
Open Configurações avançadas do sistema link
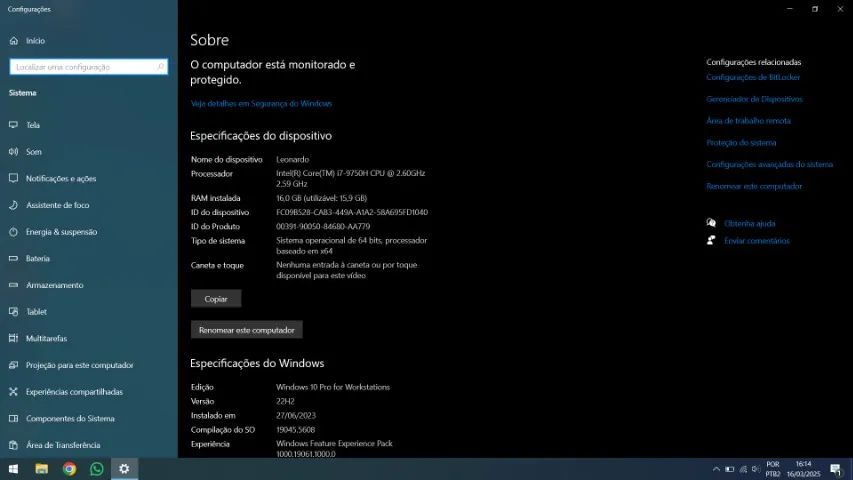click(x=769, y=164)
